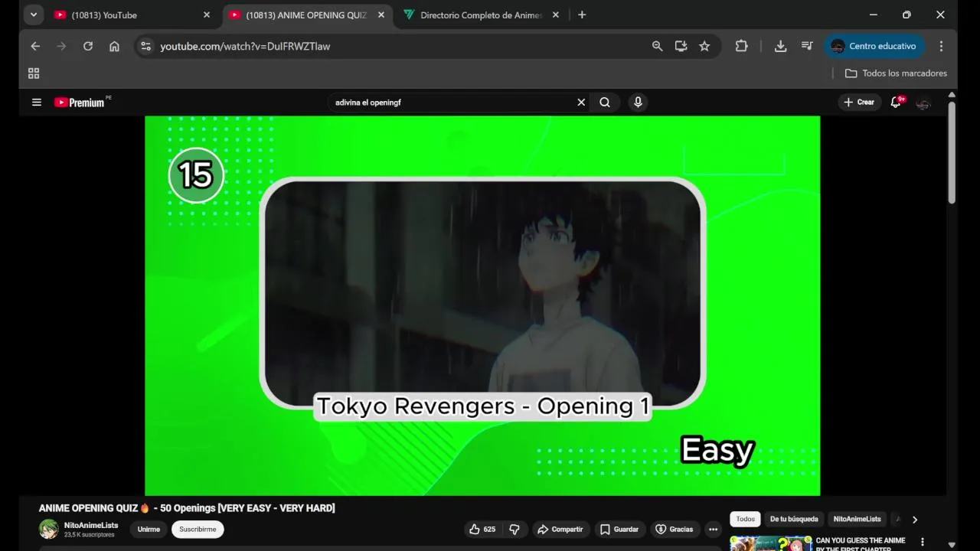Select the NitoAnimeLists filter chip

pos(857,519)
